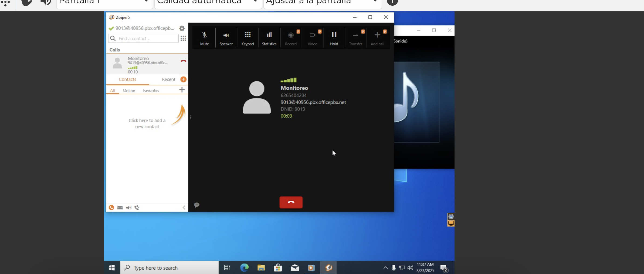Click the Find a contact search field
Screen dimensions: 644x274
click(x=143, y=38)
